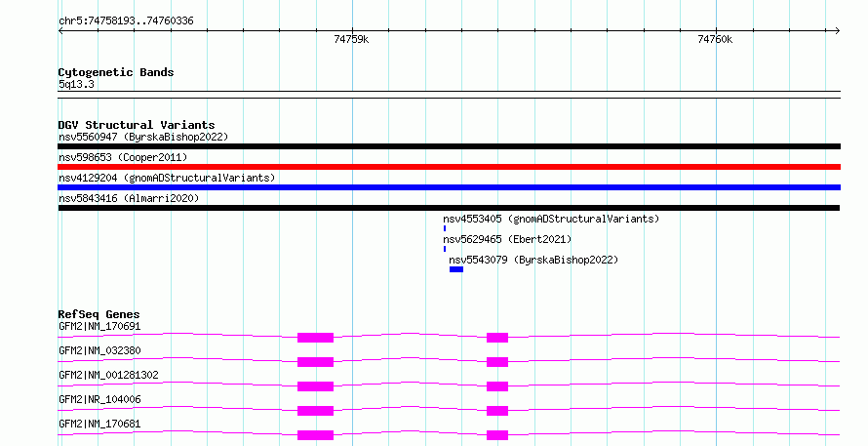Open the DGV Structural Variants track title
The image size is (868, 446).
tap(137, 125)
